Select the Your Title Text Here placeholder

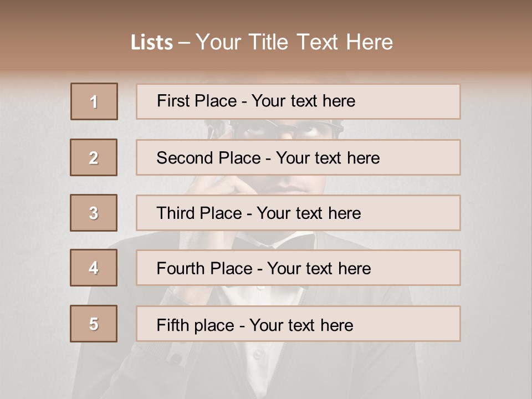pos(294,43)
